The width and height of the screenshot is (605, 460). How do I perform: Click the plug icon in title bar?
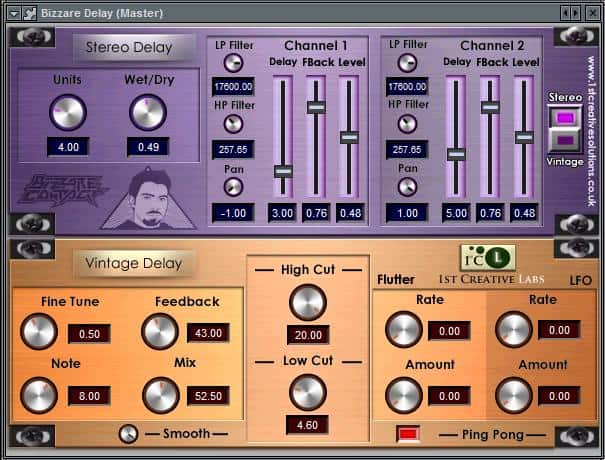(29, 14)
